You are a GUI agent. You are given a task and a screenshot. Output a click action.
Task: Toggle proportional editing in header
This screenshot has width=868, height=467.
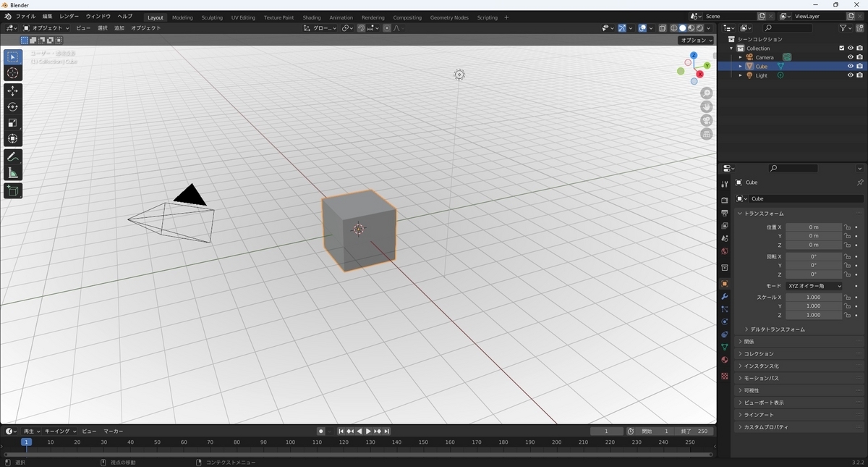click(x=387, y=28)
